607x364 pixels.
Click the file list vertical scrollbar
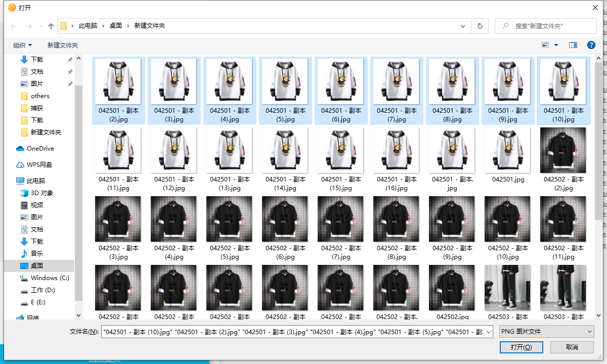(598, 142)
